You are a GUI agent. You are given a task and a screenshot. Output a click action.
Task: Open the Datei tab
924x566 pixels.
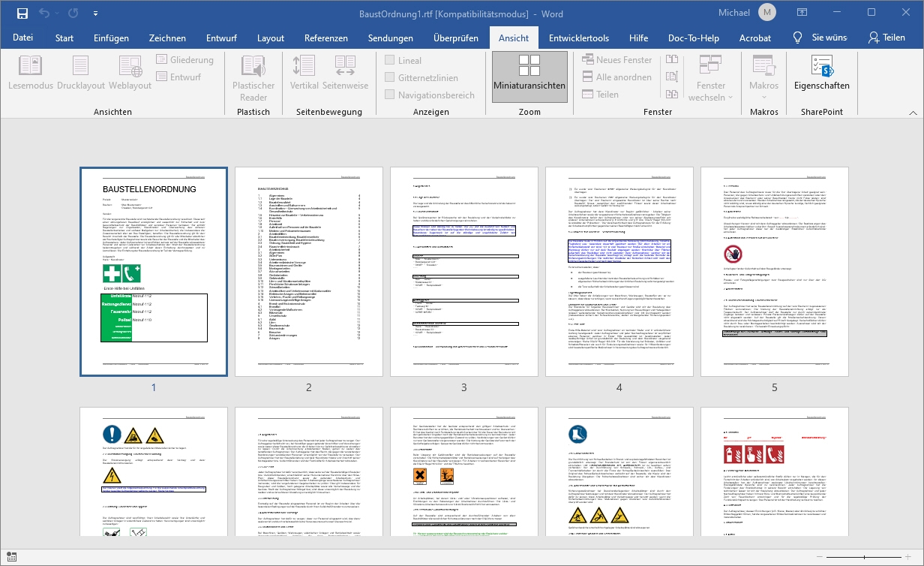click(22, 38)
